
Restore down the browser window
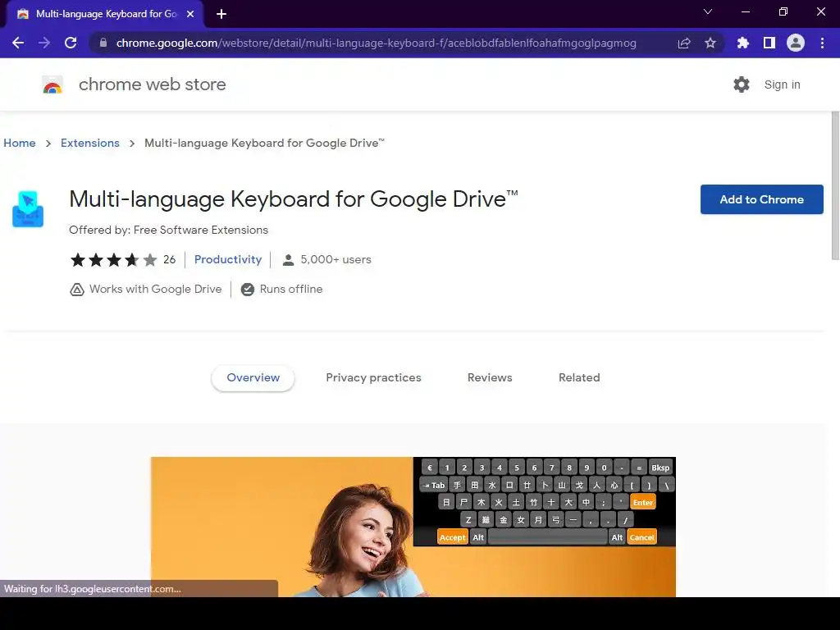coord(783,11)
